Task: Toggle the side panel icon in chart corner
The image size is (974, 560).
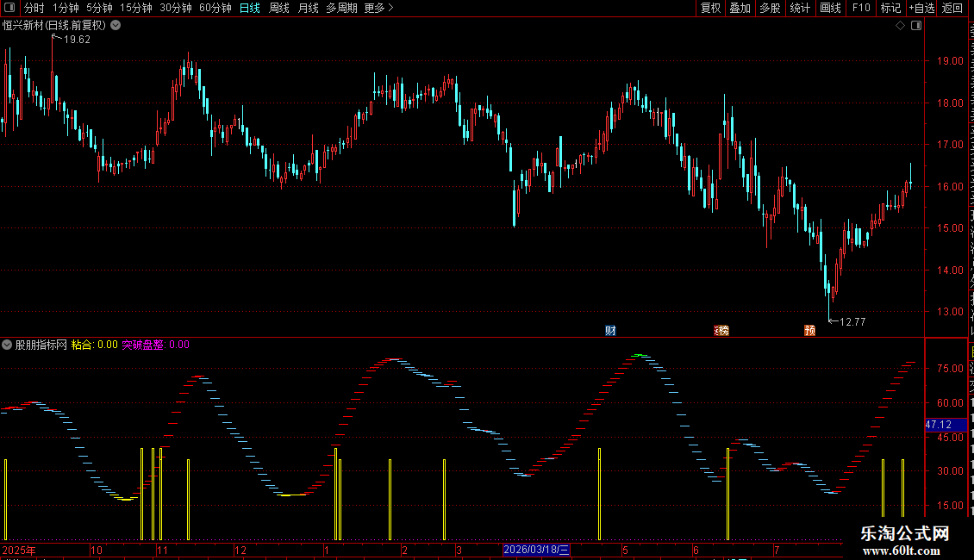Action: click(x=916, y=26)
